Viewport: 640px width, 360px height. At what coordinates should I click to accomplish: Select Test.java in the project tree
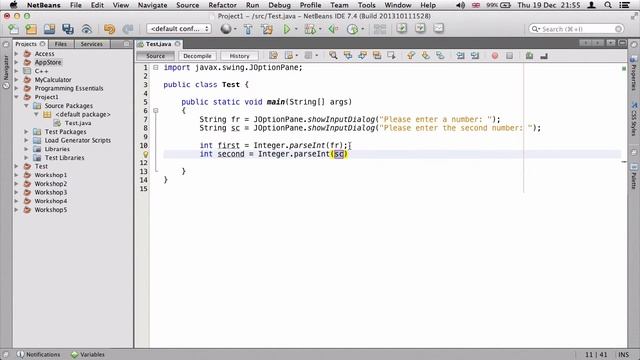click(78, 123)
